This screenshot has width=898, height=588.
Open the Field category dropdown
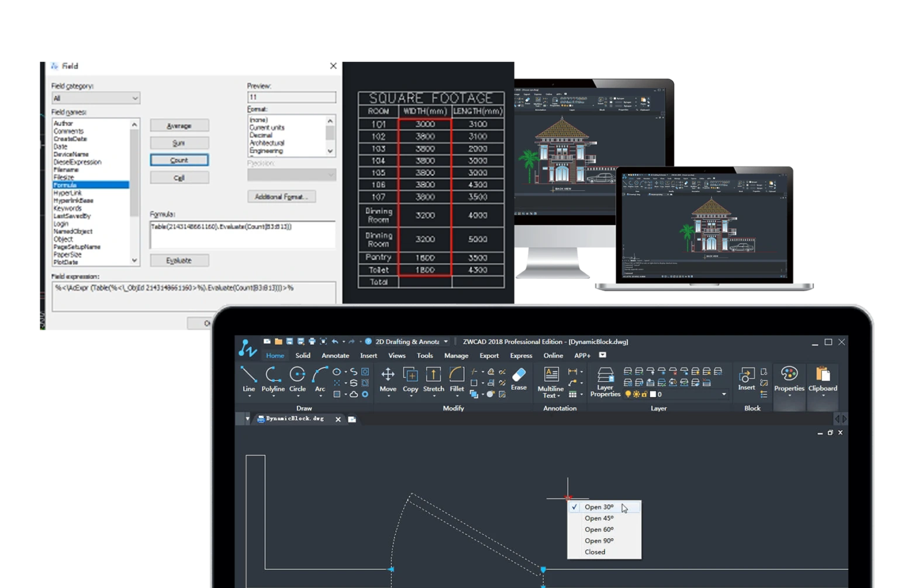(95, 98)
